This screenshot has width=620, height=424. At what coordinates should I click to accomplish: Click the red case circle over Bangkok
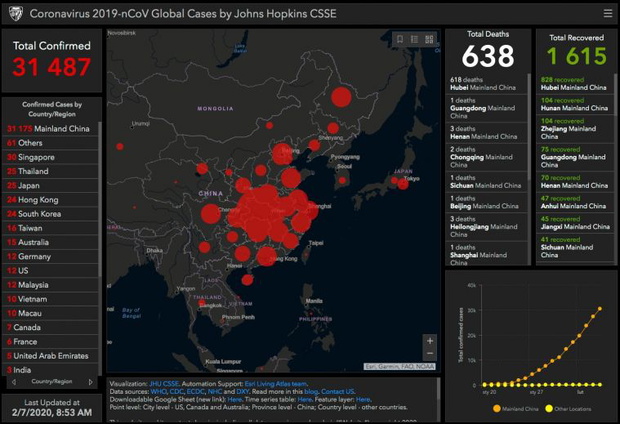202,303
